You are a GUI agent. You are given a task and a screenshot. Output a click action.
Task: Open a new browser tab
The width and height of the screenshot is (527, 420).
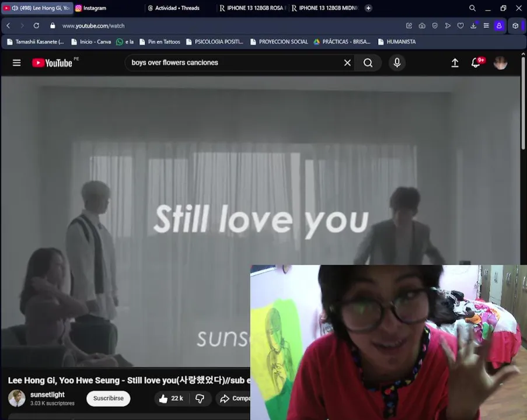tap(368, 8)
